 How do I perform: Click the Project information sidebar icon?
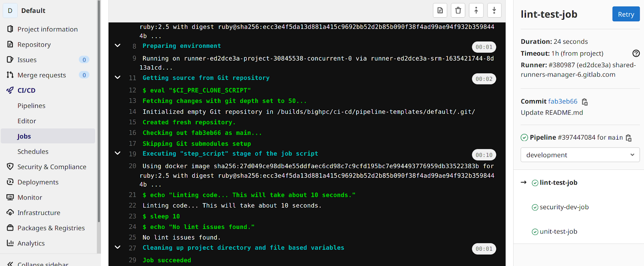[10, 29]
